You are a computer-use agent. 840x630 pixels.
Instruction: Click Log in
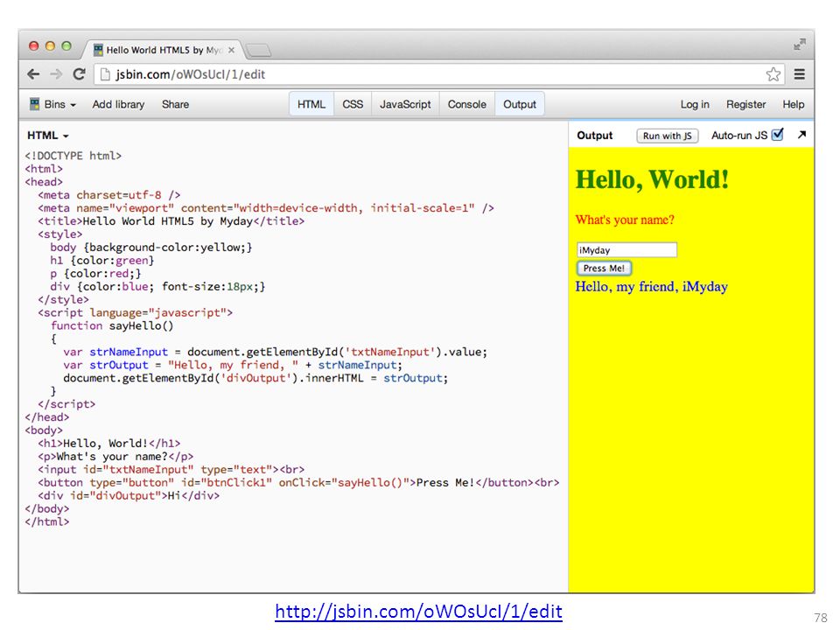pos(694,104)
